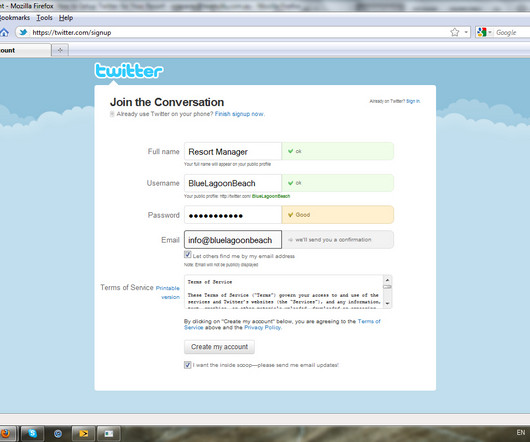530x442 pixels.
Task: Open the Terms of Service link in agreement text
Action: (282, 324)
